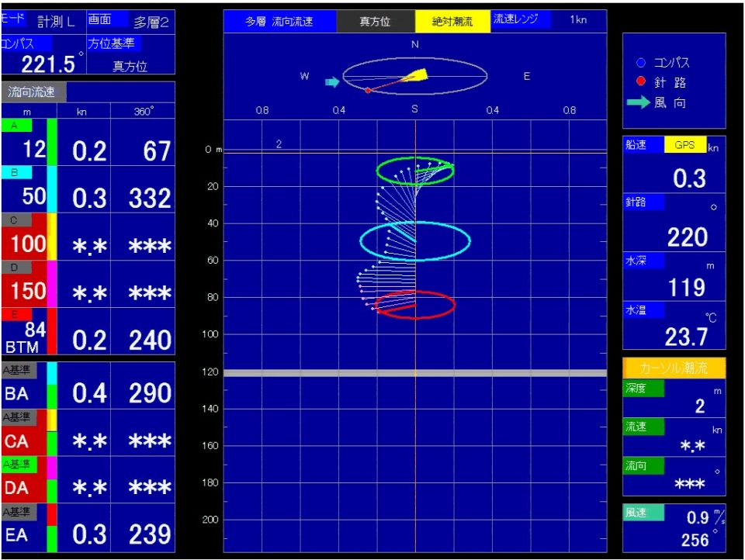Select the 多層 流向流速 tab
This screenshot has height=560, width=745.
279,22
